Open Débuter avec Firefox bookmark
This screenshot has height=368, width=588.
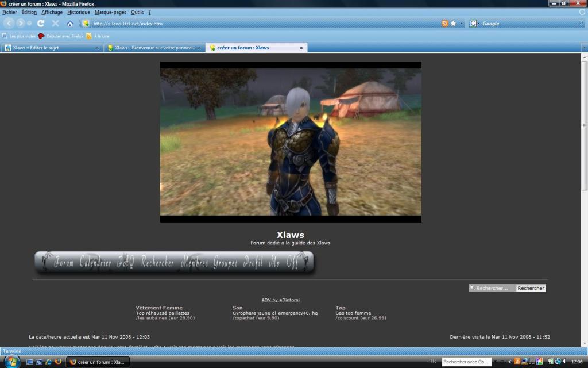[x=61, y=36]
